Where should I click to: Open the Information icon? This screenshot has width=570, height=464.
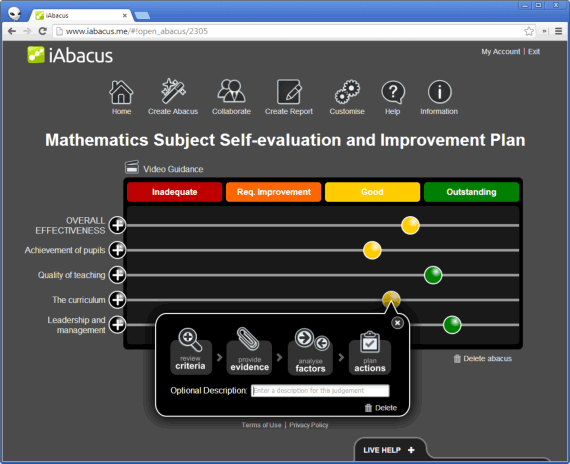[439, 92]
